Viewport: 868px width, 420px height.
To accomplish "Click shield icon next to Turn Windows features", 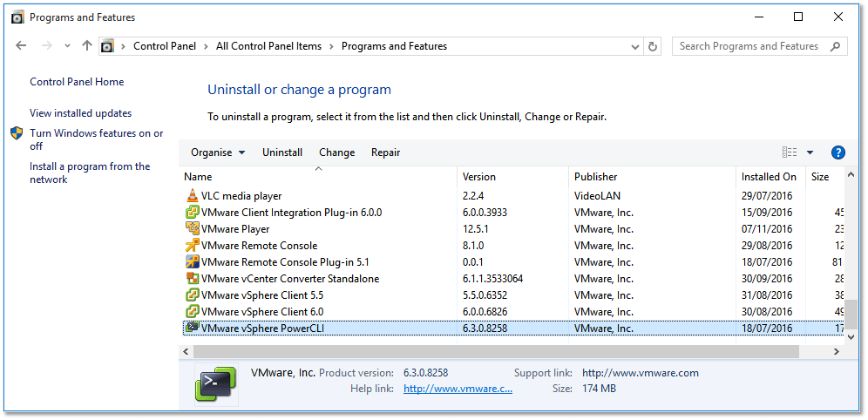I will [17, 132].
